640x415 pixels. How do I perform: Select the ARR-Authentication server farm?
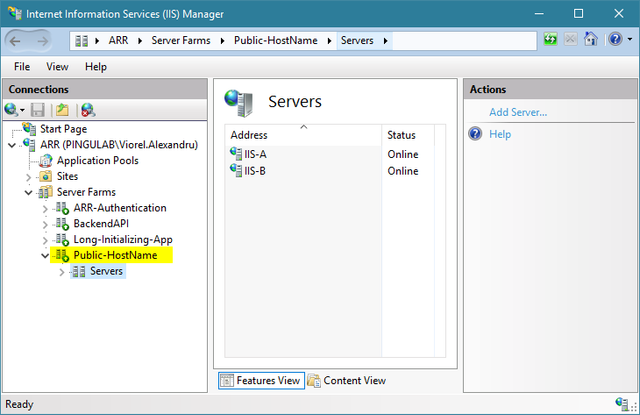(x=120, y=208)
